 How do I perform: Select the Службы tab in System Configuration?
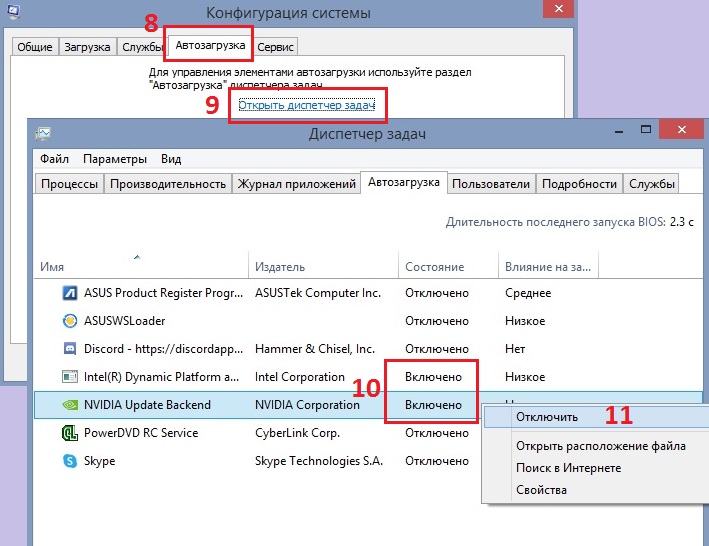142,47
